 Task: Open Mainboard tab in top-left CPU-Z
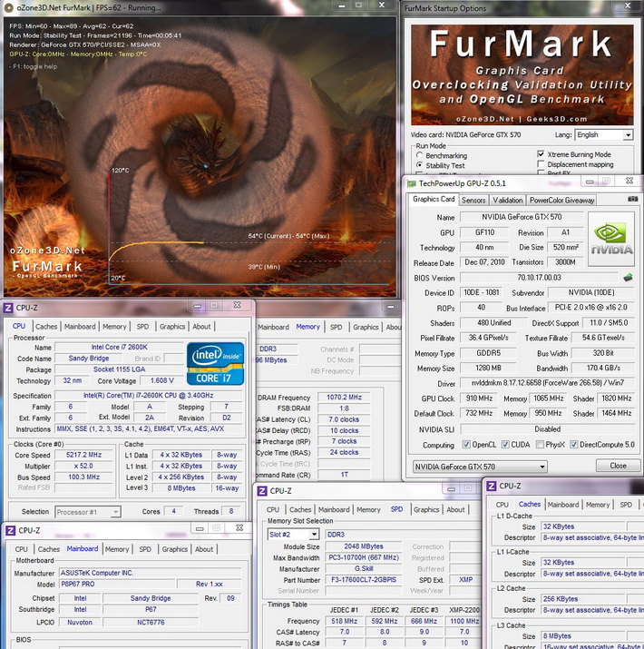coord(80,327)
